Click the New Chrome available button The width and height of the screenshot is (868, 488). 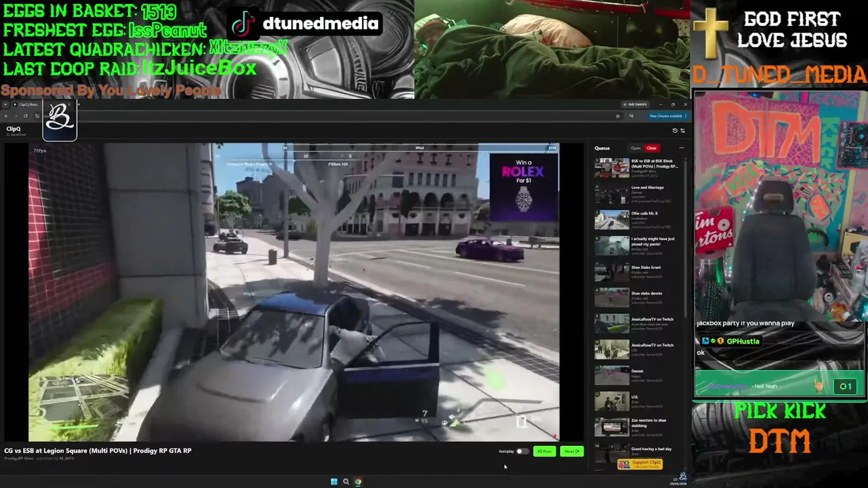668,116
